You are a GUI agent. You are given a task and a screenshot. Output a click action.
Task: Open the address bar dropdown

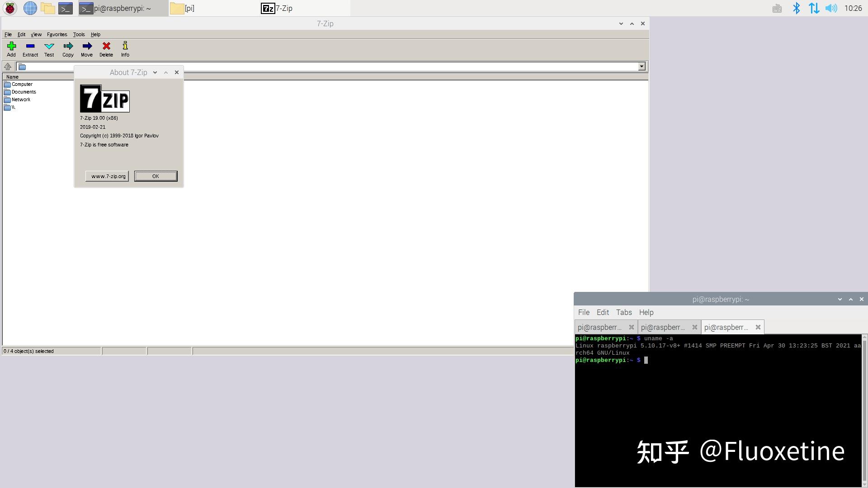[x=642, y=66]
